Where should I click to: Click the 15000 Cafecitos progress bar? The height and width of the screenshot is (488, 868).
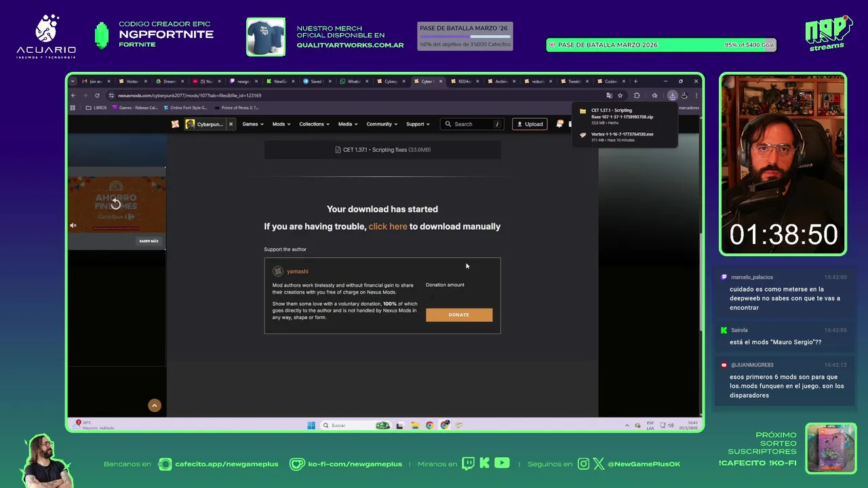(465, 37)
